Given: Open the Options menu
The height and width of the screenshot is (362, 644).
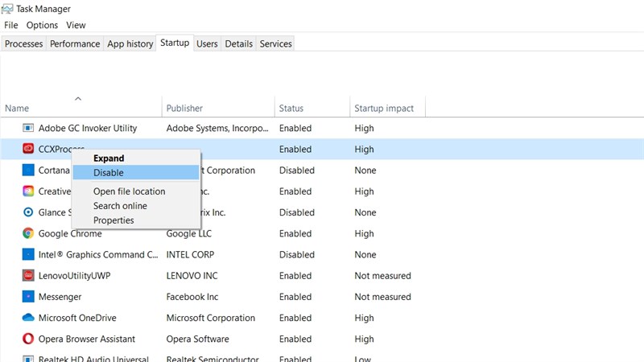Looking at the screenshot, I should click(42, 26).
